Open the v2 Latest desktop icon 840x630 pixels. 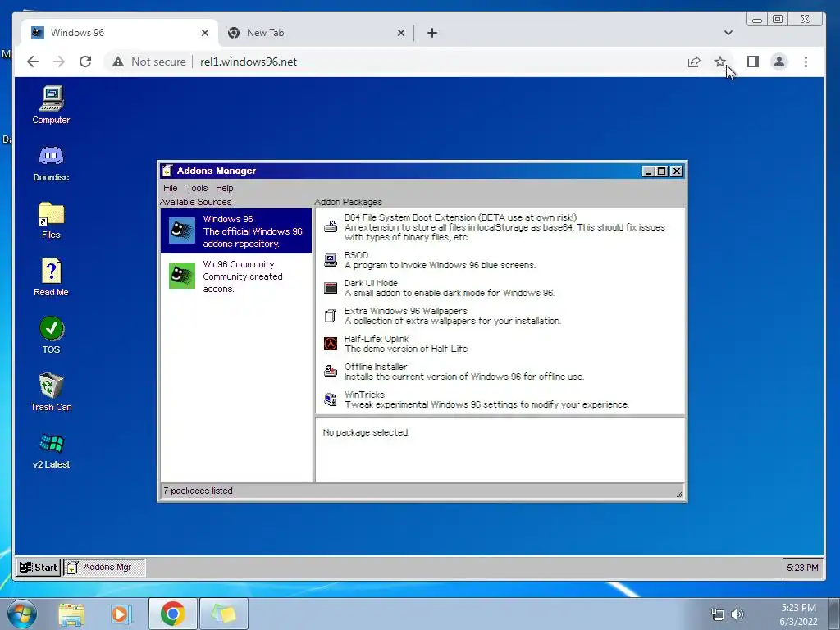51,450
